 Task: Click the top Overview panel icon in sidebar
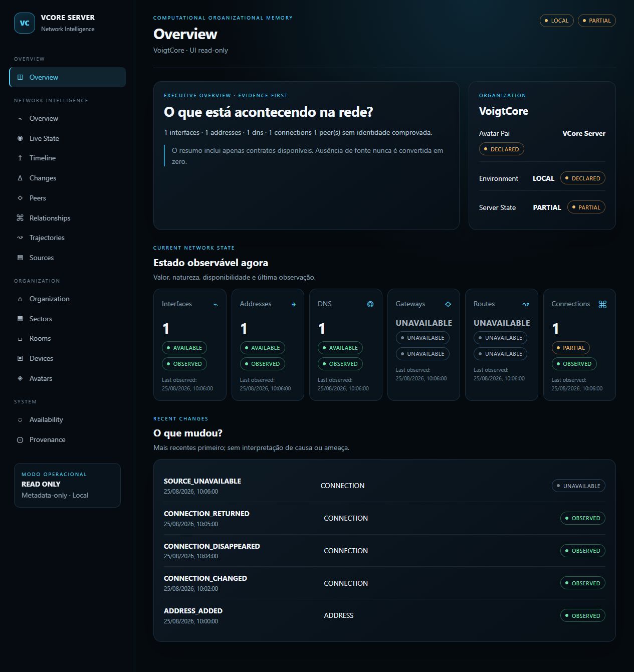20,77
